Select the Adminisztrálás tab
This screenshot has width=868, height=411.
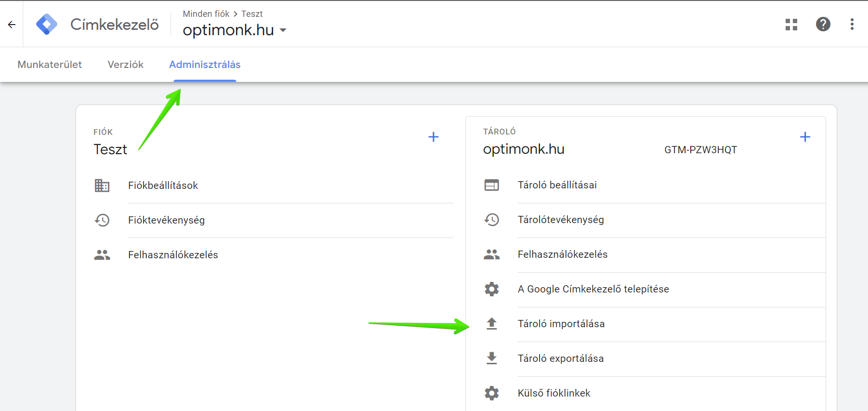[x=205, y=65]
